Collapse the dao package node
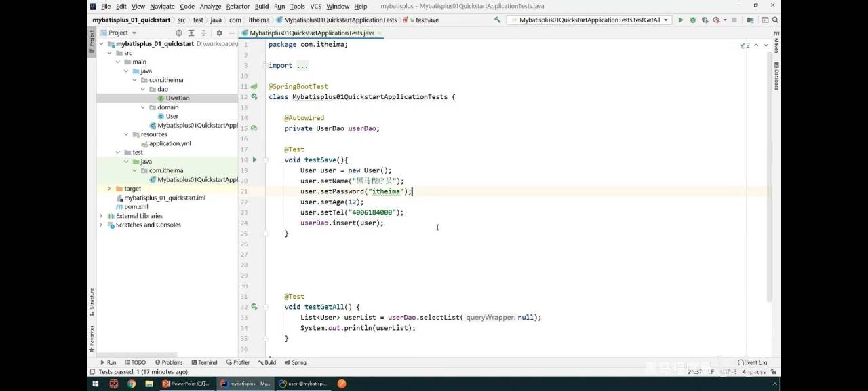Viewport: 868px width, 391px height. 143,89
